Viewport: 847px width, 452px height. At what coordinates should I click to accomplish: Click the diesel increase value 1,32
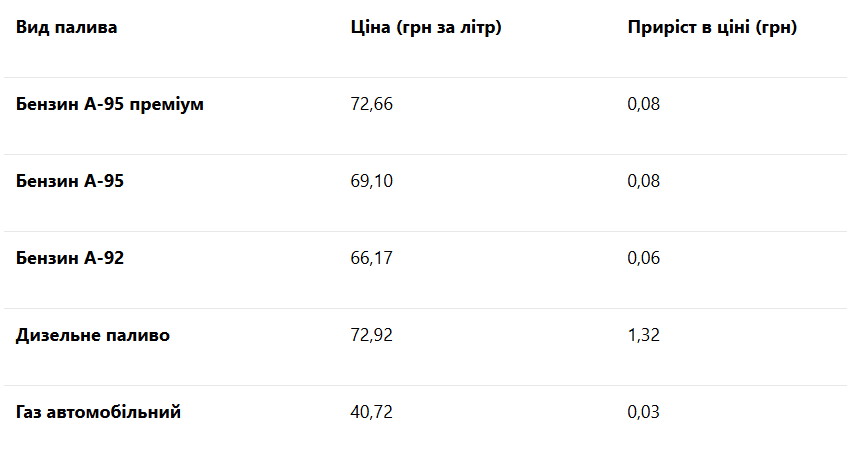pos(644,335)
